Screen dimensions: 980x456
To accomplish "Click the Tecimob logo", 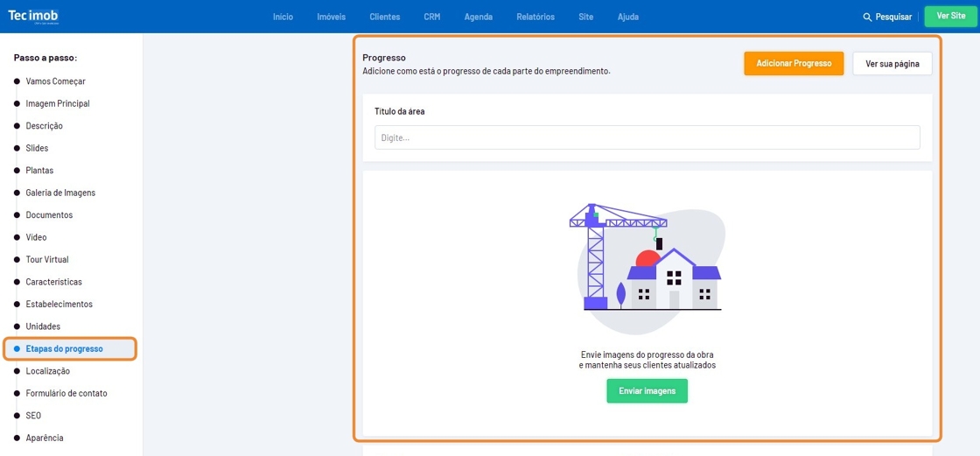I will (x=33, y=16).
